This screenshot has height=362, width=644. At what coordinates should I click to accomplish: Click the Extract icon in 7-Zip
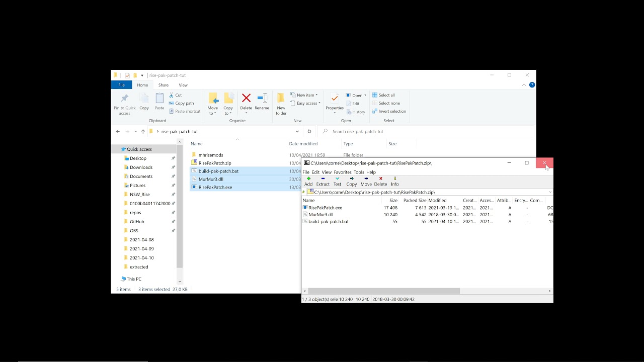pyautogui.click(x=323, y=181)
